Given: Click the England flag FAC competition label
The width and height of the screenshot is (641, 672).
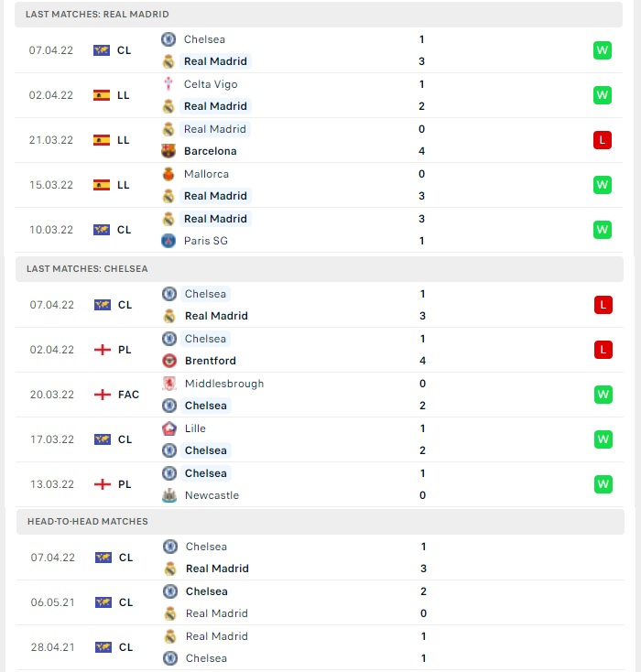Looking at the screenshot, I should pyautogui.click(x=116, y=395).
